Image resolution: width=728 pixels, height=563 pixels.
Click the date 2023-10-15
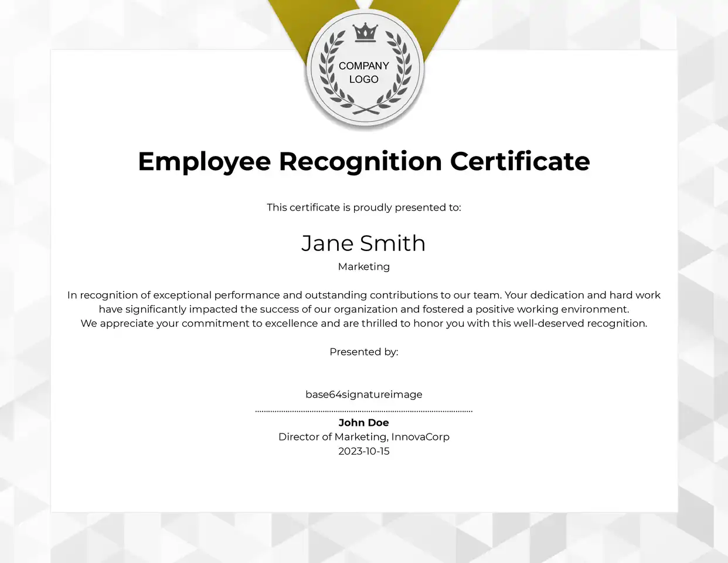pos(363,451)
